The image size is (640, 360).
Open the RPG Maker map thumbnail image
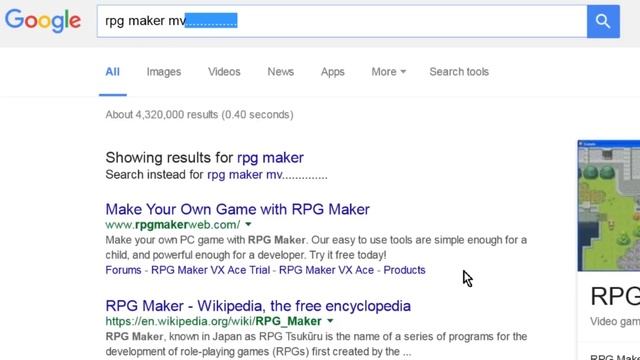[x=609, y=206]
